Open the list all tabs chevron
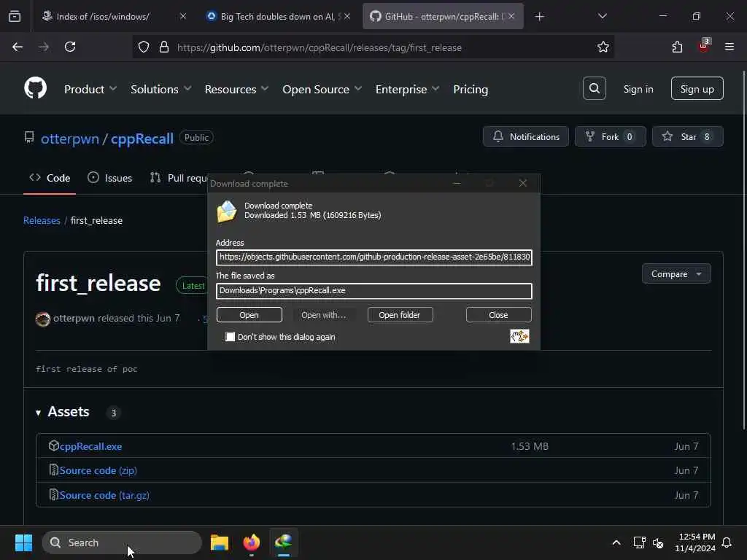The image size is (747, 560). 602,16
